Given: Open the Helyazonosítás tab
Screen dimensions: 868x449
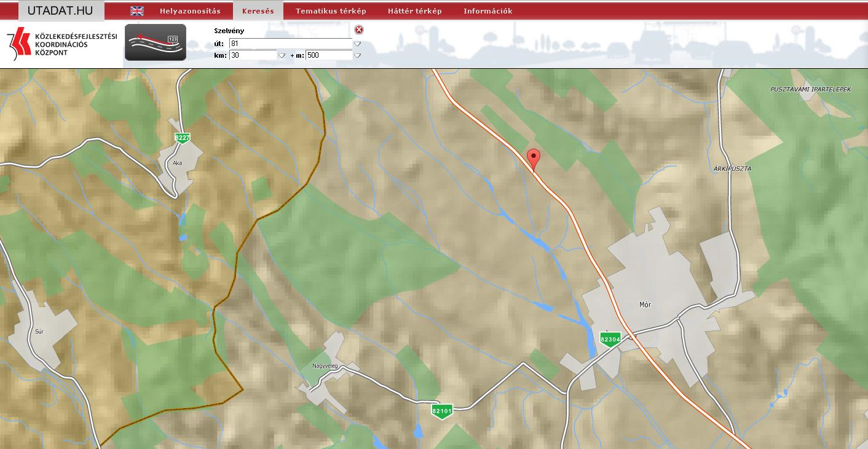Looking at the screenshot, I should [x=190, y=11].
